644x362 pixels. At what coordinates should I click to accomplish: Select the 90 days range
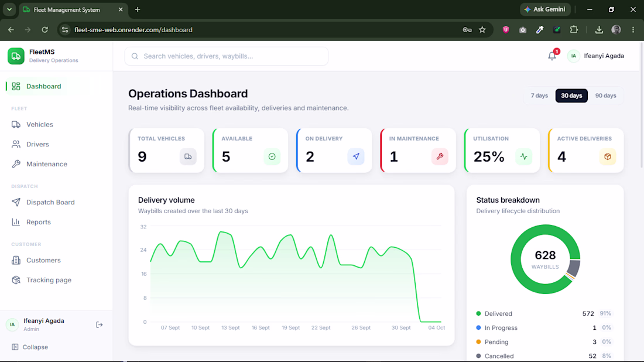click(605, 95)
